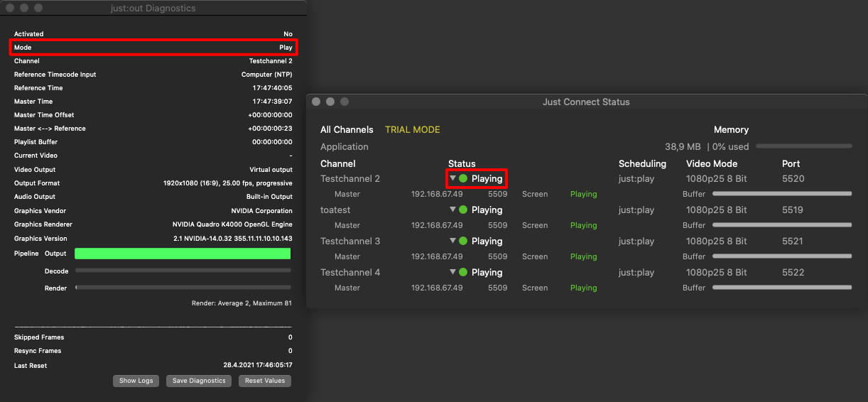868x402 pixels.
Task: Click Skipped Frames row
Action: (153, 337)
